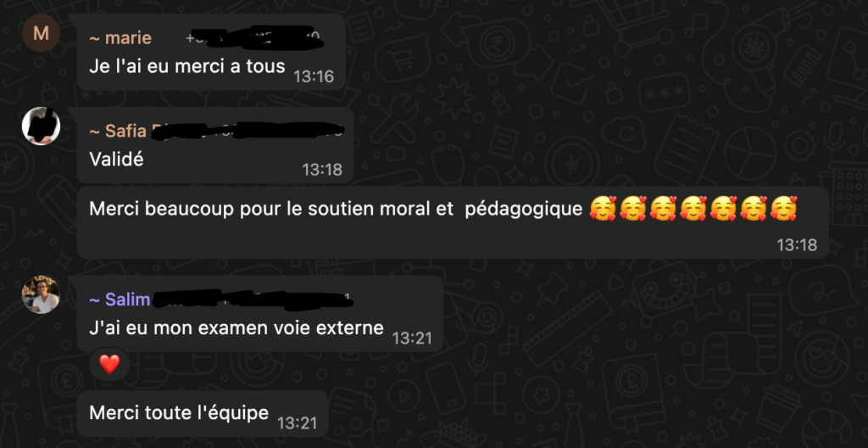Click marie's redacted phone number
Screen dimensions: 868x448
(x=254, y=36)
